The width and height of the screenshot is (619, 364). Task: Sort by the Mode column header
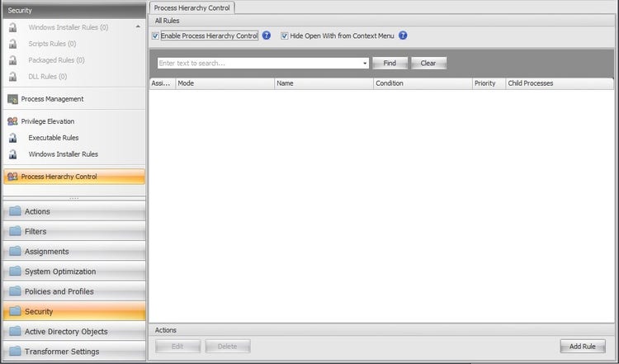pos(225,83)
